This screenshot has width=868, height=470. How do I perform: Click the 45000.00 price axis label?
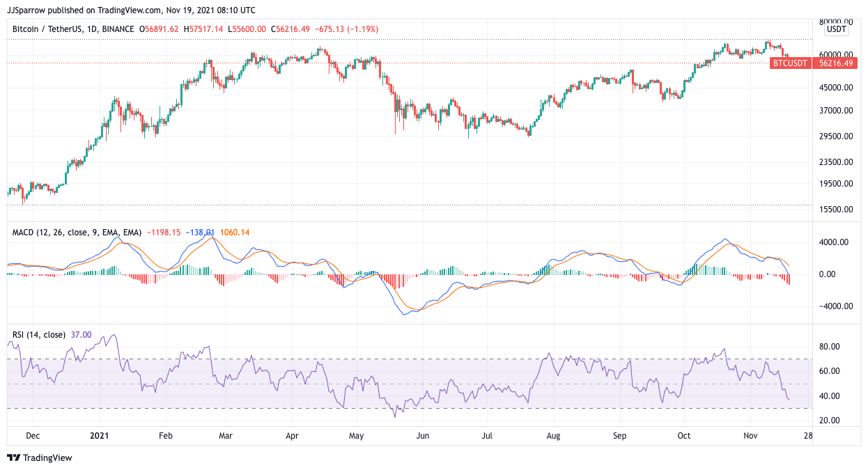pyautogui.click(x=836, y=88)
